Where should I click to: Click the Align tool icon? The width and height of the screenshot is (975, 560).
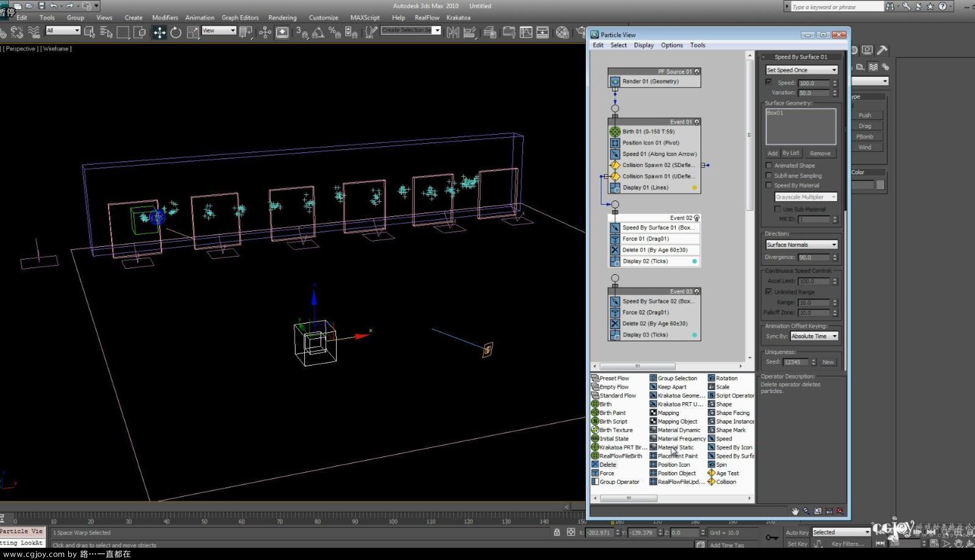pos(470,32)
